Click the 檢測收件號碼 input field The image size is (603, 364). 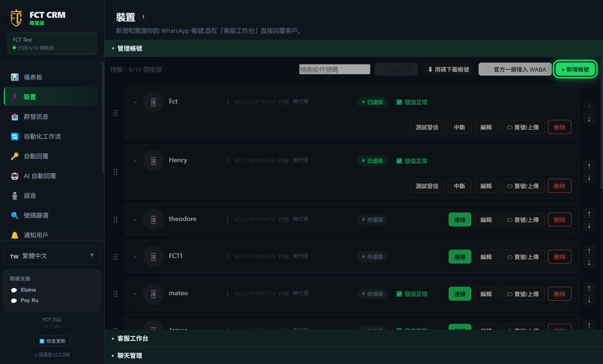(x=335, y=69)
